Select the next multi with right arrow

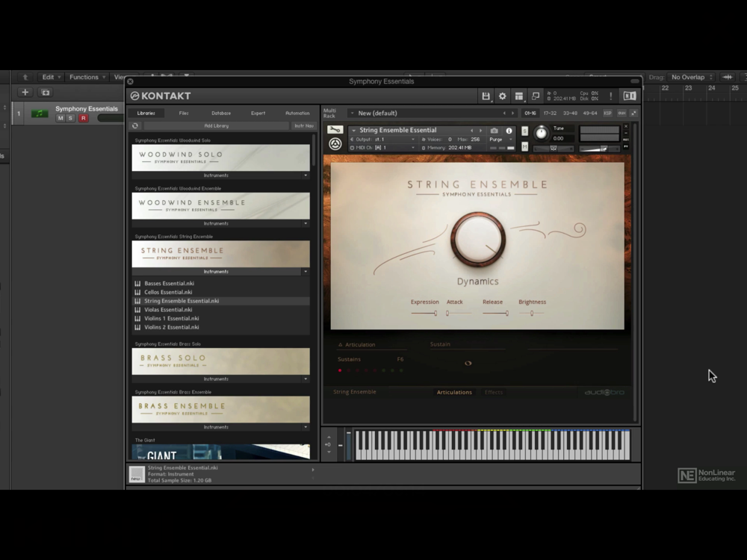512,113
